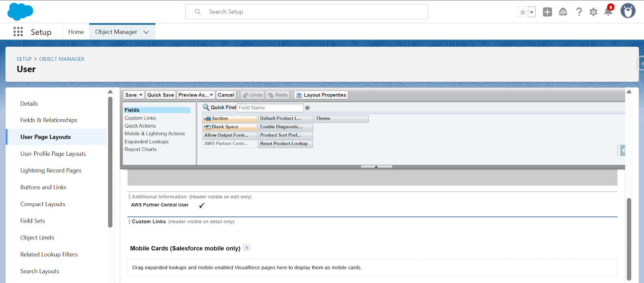Clear the Quick Find field

(x=308, y=108)
